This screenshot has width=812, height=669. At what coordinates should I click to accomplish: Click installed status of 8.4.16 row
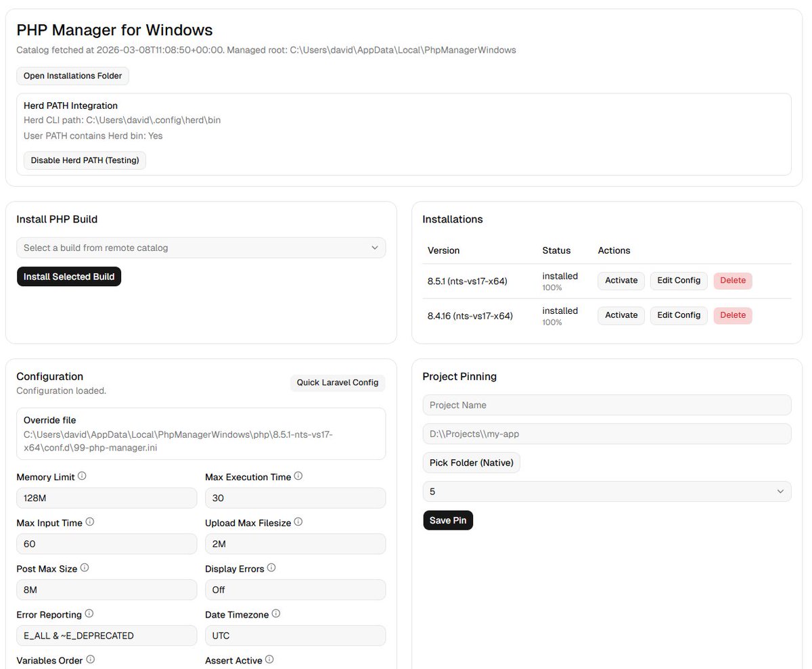560,311
